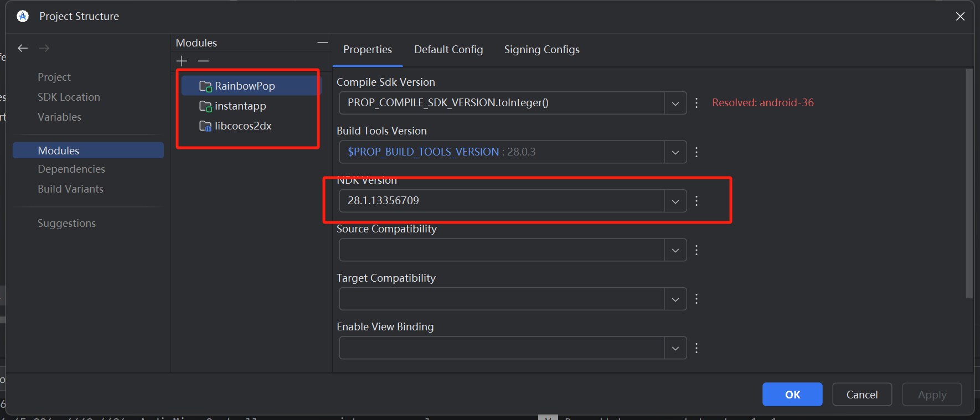This screenshot has height=420, width=980.
Task: Click the back navigation arrow
Action: [23, 48]
